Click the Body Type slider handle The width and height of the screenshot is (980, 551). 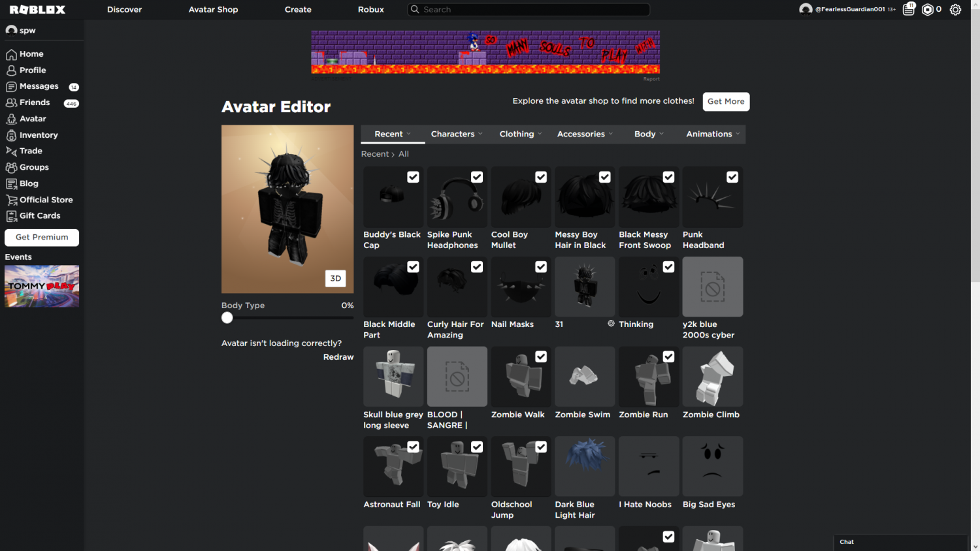click(227, 318)
